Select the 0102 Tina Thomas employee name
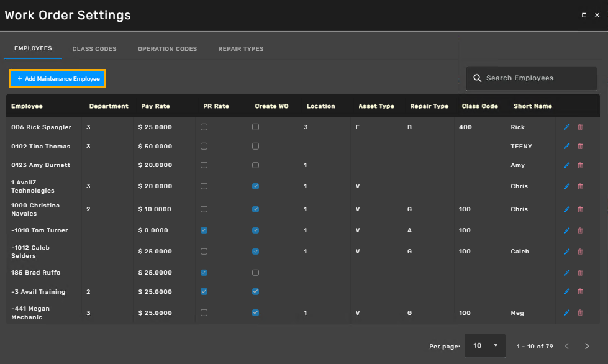This screenshot has height=364, width=608. (41, 147)
